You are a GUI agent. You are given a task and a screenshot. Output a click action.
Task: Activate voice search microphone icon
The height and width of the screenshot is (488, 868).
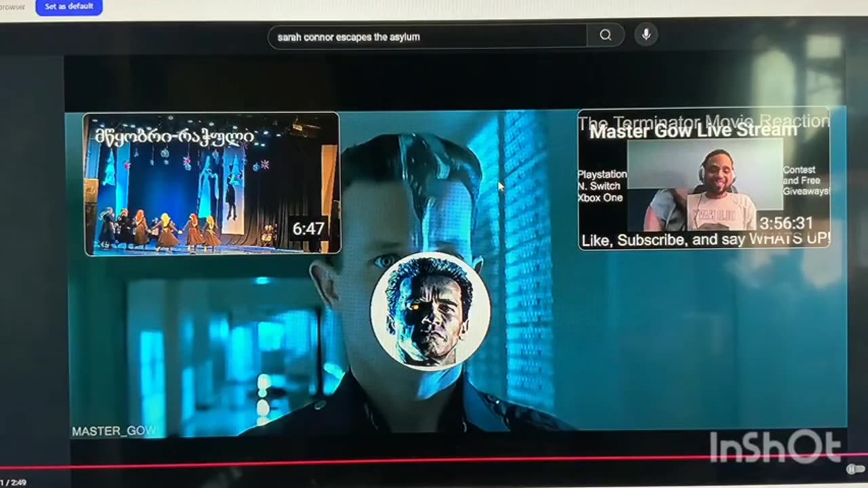pyautogui.click(x=646, y=35)
